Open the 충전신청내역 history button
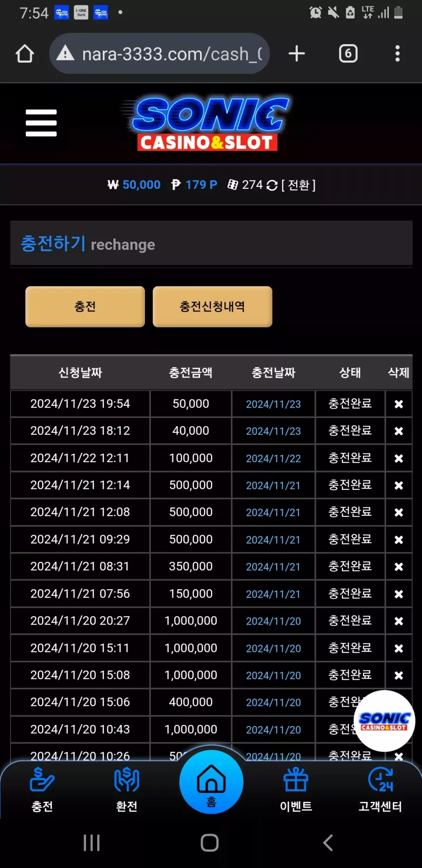This screenshot has height=868, width=422. pyautogui.click(x=212, y=307)
